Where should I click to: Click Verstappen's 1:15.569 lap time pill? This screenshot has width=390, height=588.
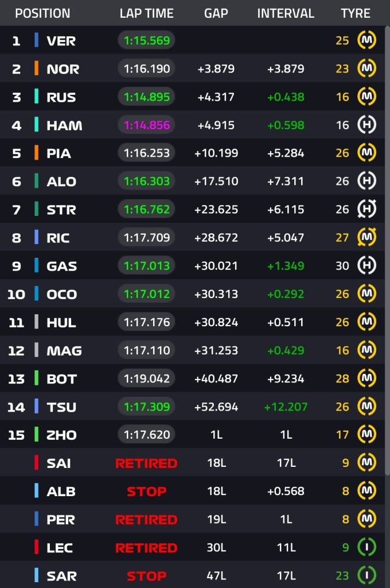(x=146, y=40)
